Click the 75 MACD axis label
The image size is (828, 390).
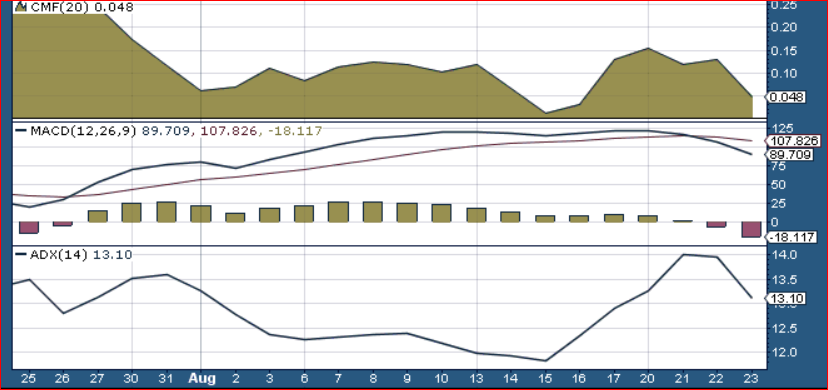tap(778, 167)
